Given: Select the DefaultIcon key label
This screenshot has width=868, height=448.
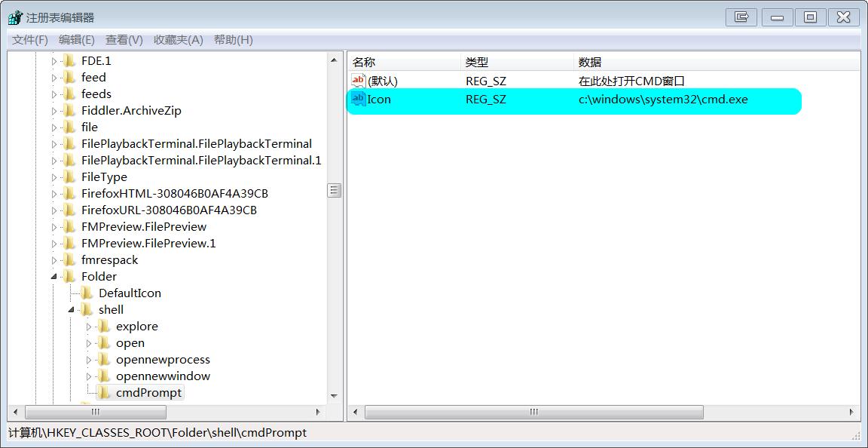Looking at the screenshot, I should [x=130, y=293].
